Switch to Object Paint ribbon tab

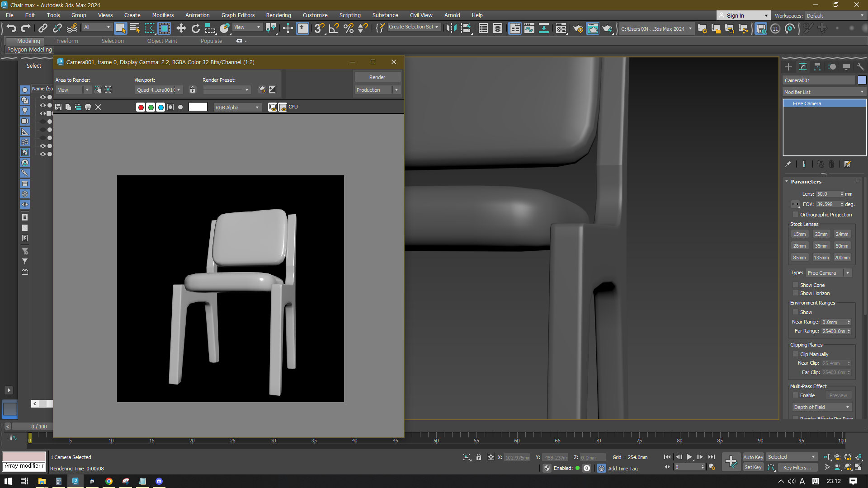pyautogui.click(x=162, y=41)
